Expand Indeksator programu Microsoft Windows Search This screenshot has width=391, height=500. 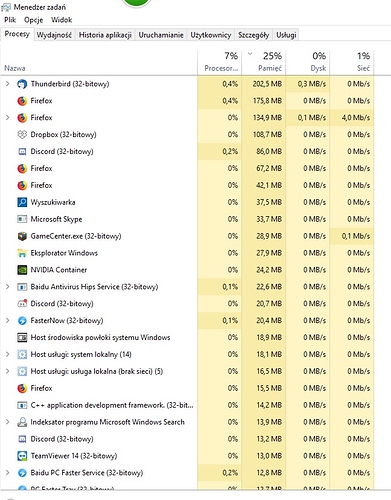8,422
